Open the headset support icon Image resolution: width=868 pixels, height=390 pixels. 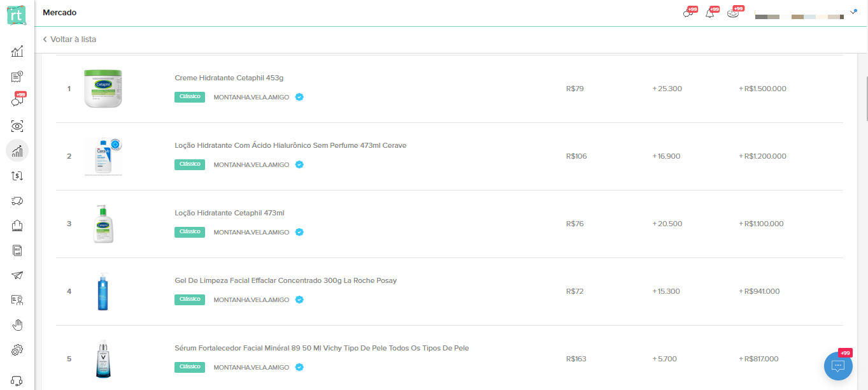click(x=17, y=380)
